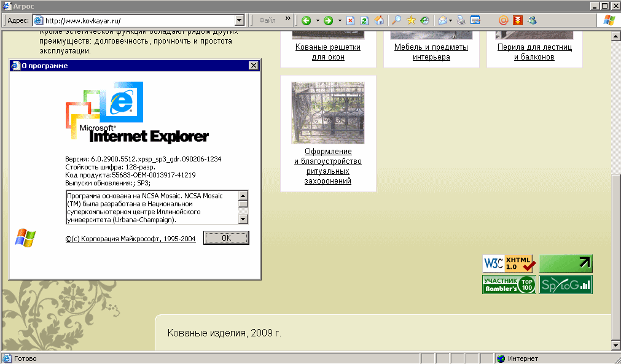Viewport: 621px width, 364px height.
Task: Click the wrought-iron grave fence thumbnail
Action: point(328,113)
